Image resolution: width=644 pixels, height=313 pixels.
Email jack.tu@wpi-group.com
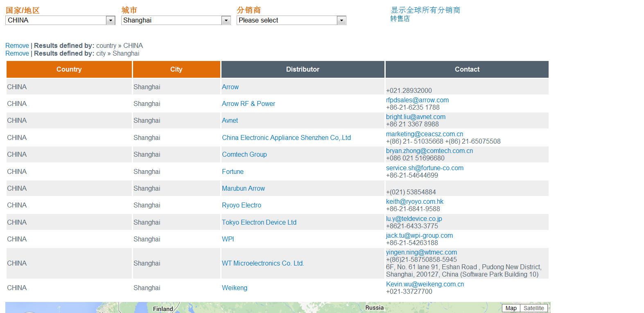419,235
